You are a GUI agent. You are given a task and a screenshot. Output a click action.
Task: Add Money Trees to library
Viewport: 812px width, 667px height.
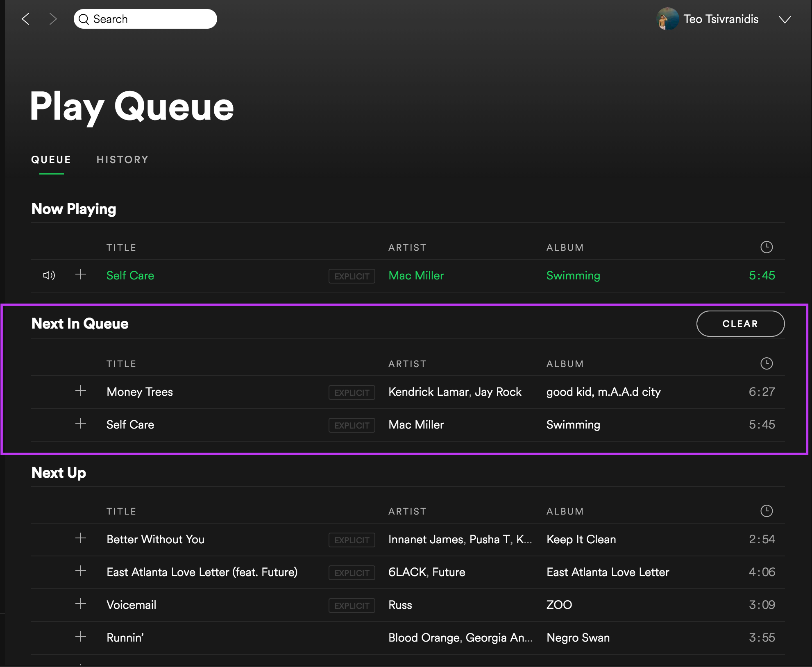pos(81,391)
